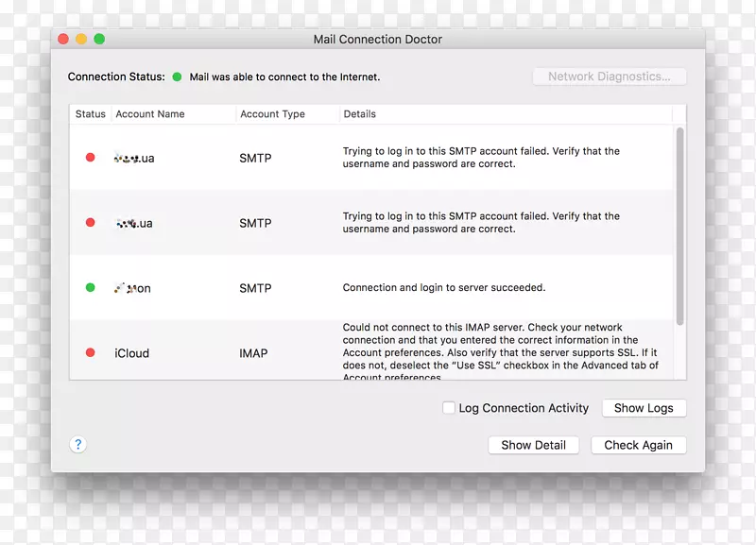Click the Check Again button

638,445
